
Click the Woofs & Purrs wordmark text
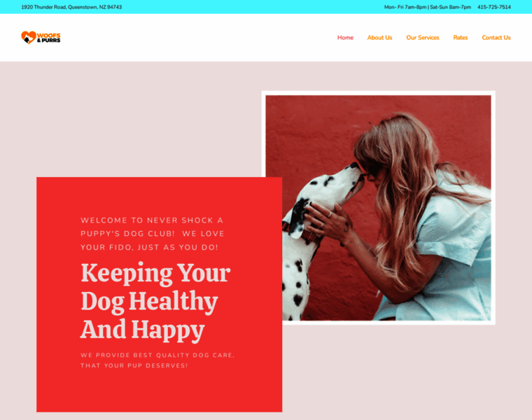tap(48, 38)
